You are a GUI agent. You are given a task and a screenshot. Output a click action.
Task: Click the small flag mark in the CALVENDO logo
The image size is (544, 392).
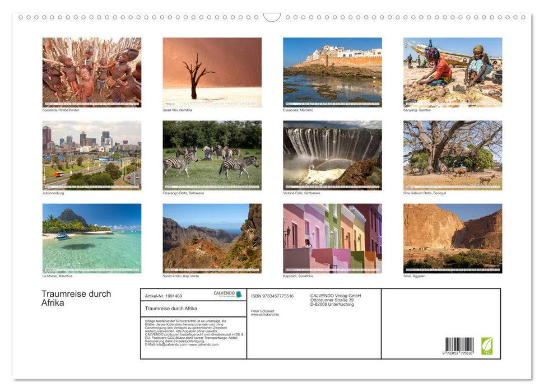coord(238,295)
